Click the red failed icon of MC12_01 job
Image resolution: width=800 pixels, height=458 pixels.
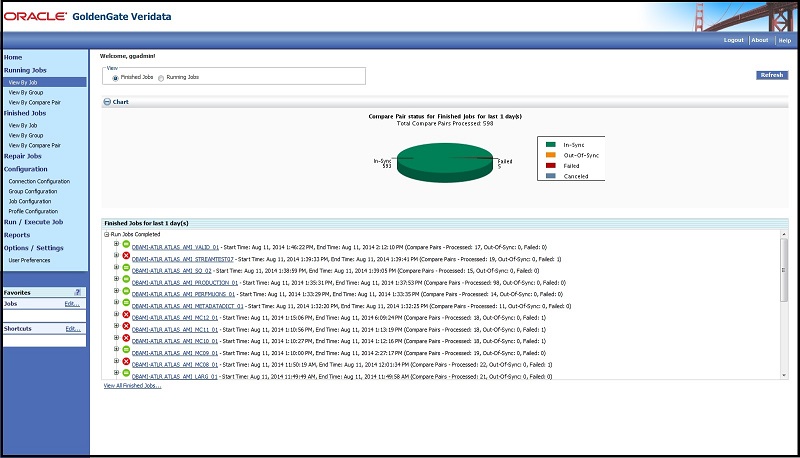click(x=126, y=314)
